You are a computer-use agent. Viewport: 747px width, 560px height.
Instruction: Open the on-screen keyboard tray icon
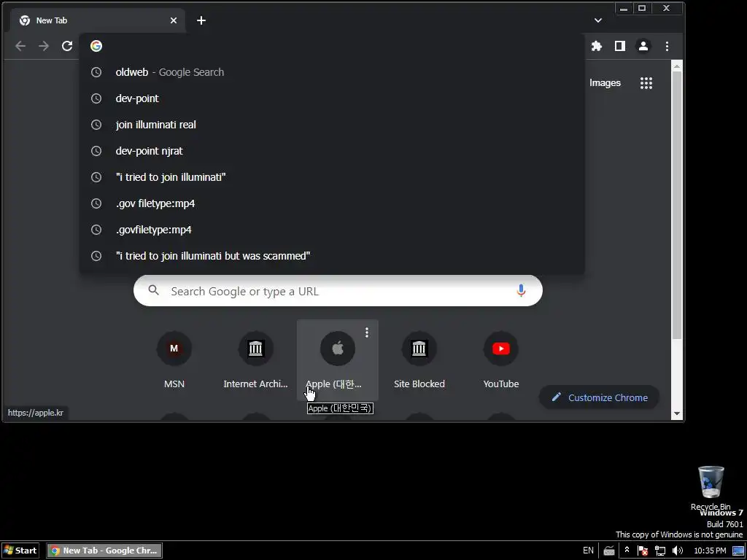(x=609, y=551)
